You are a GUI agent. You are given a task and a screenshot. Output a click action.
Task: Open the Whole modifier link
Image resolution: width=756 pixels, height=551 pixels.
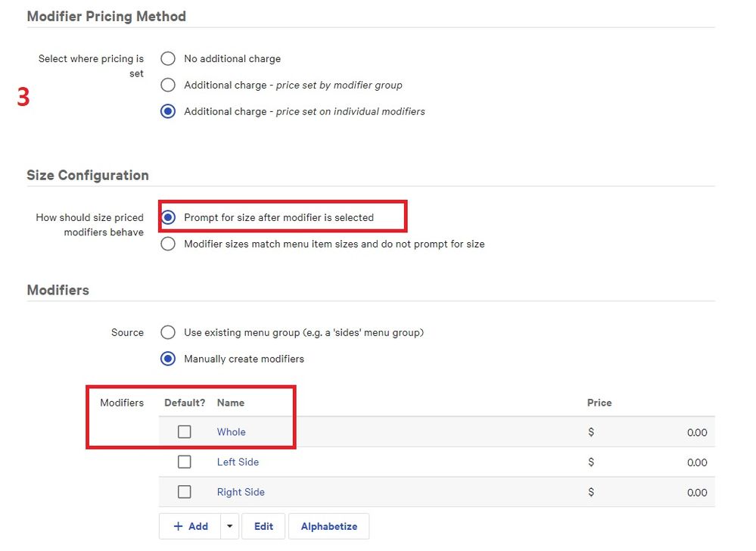(x=231, y=432)
